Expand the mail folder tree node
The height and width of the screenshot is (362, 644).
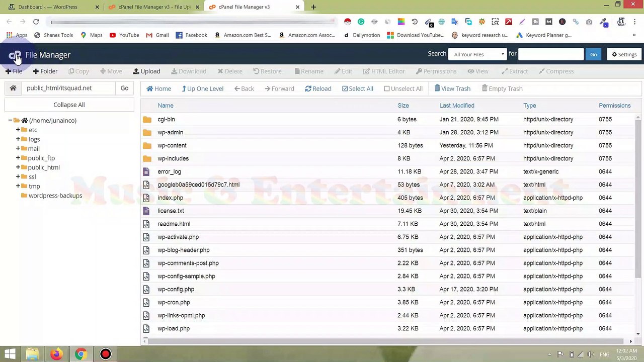point(18,148)
